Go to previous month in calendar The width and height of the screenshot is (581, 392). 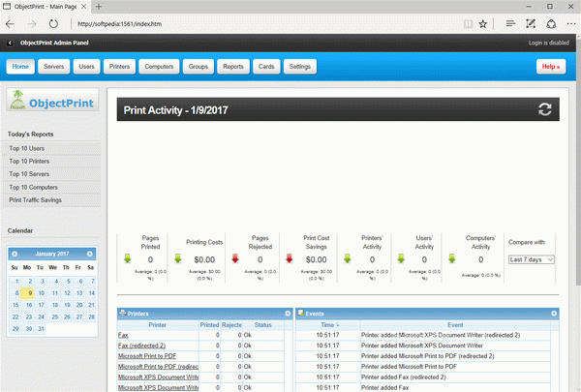click(x=15, y=254)
